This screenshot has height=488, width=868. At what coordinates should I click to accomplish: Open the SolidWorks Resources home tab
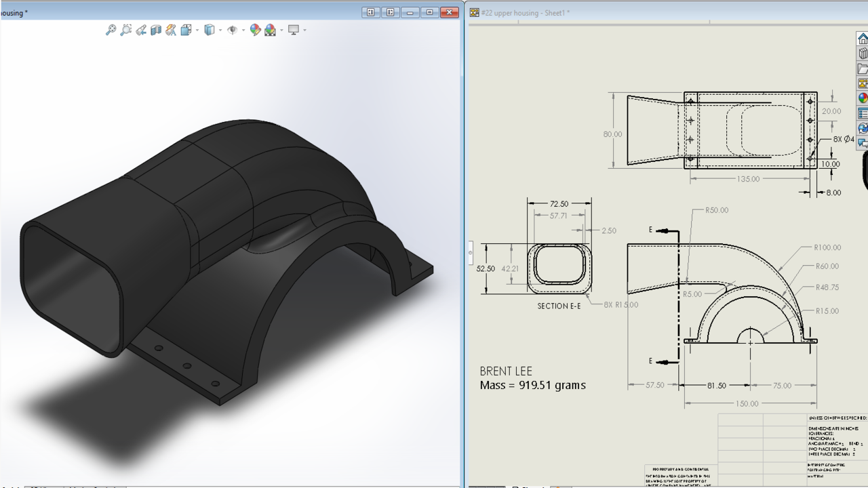click(x=863, y=39)
